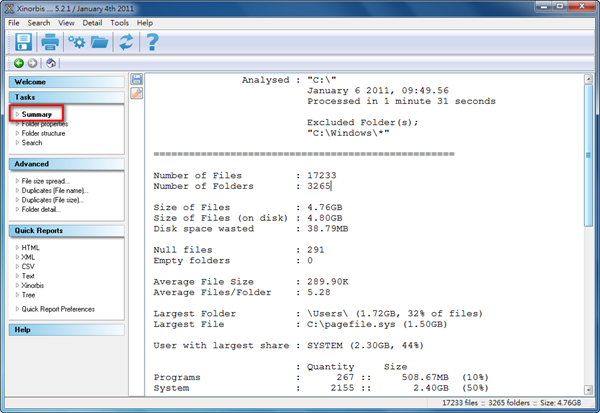Image resolution: width=600 pixels, height=413 pixels.
Task: Open the File menu
Action: (x=14, y=22)
